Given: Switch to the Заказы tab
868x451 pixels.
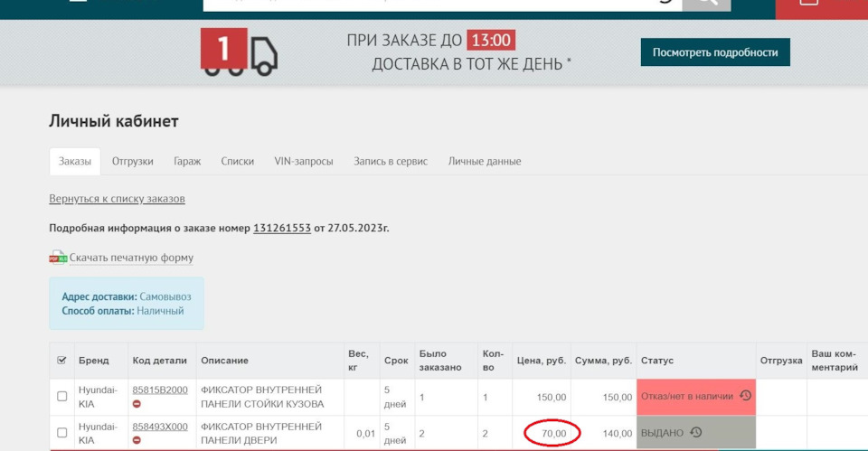Looking at the screenshot, I should tap(75, 162).
